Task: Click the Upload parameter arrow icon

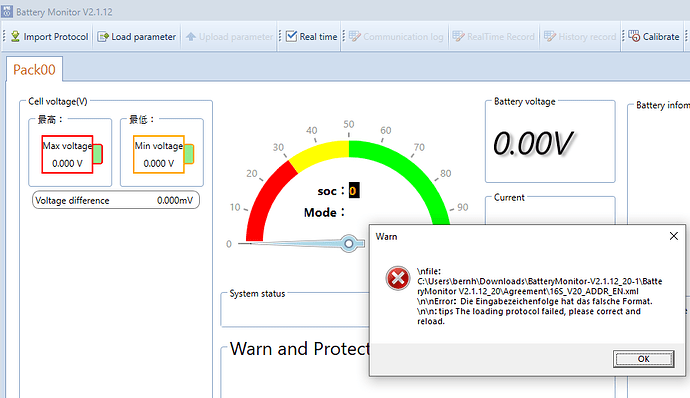Action: tap(191, 37)
